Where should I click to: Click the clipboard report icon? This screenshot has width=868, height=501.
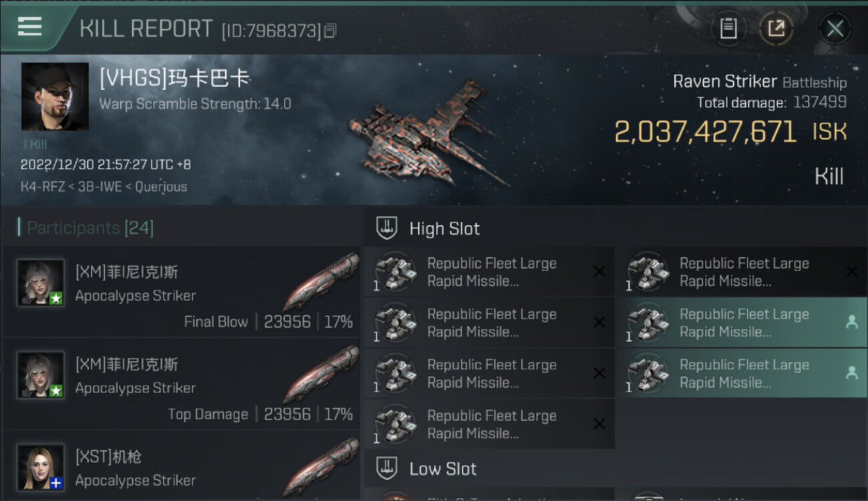pos(728,29)
